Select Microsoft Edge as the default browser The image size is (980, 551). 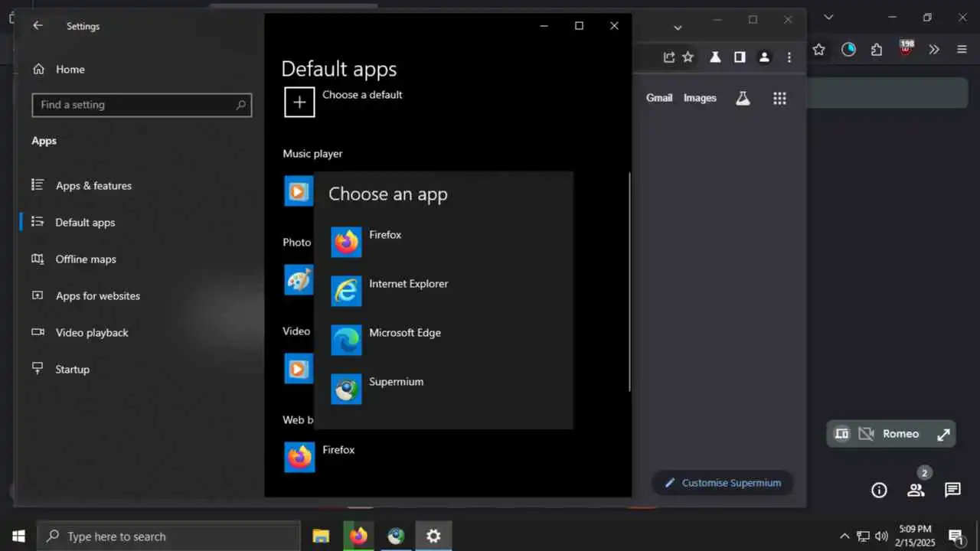click(443, 340)
